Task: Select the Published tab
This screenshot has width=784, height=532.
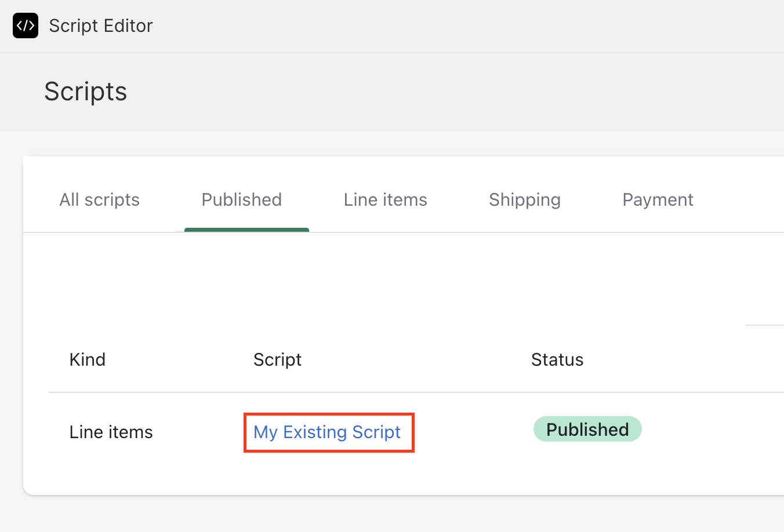Action: pos(241,200)
